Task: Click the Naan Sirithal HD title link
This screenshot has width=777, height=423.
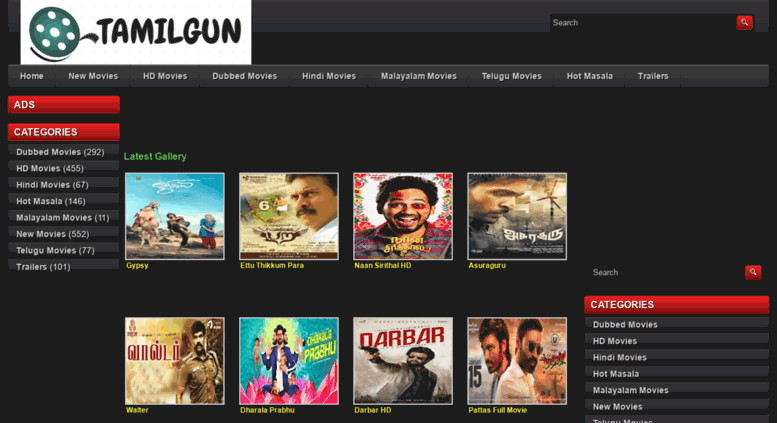Action: point(383,265)
